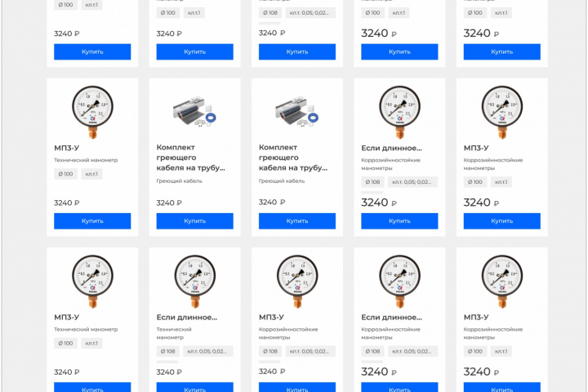Viewport: 588px width, 392px height.
Task: Click Купить on the top-row leftmost card
Action: [x=92, y=51]
